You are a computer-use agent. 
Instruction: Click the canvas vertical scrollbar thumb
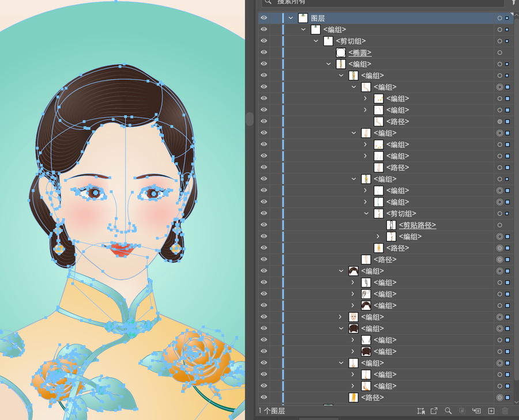(250, 119)
